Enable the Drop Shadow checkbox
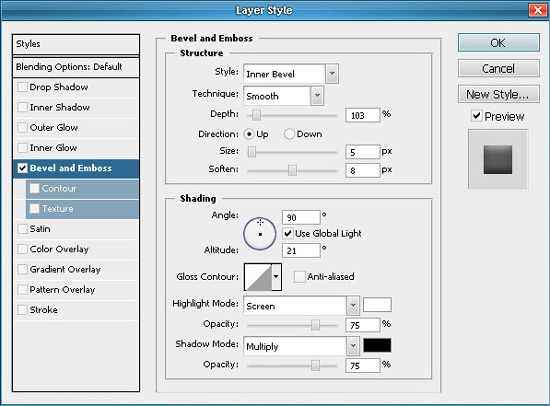 [x=22, y=87]
